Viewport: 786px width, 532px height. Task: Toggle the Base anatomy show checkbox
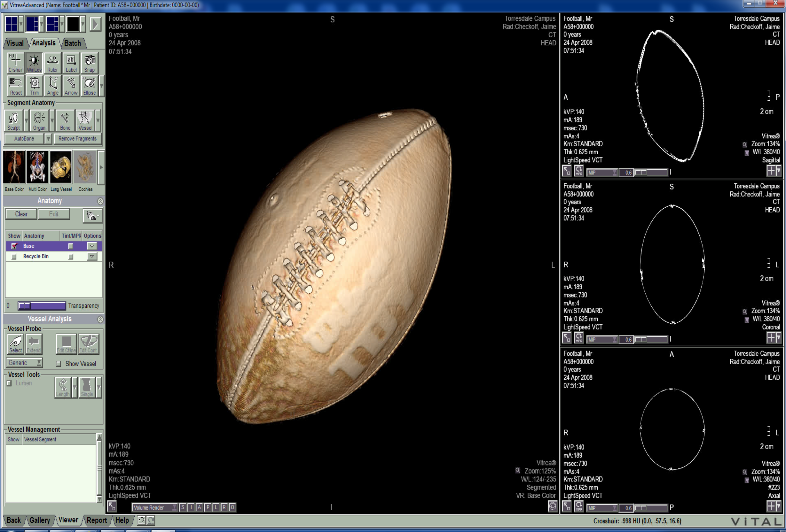point(14,246)
